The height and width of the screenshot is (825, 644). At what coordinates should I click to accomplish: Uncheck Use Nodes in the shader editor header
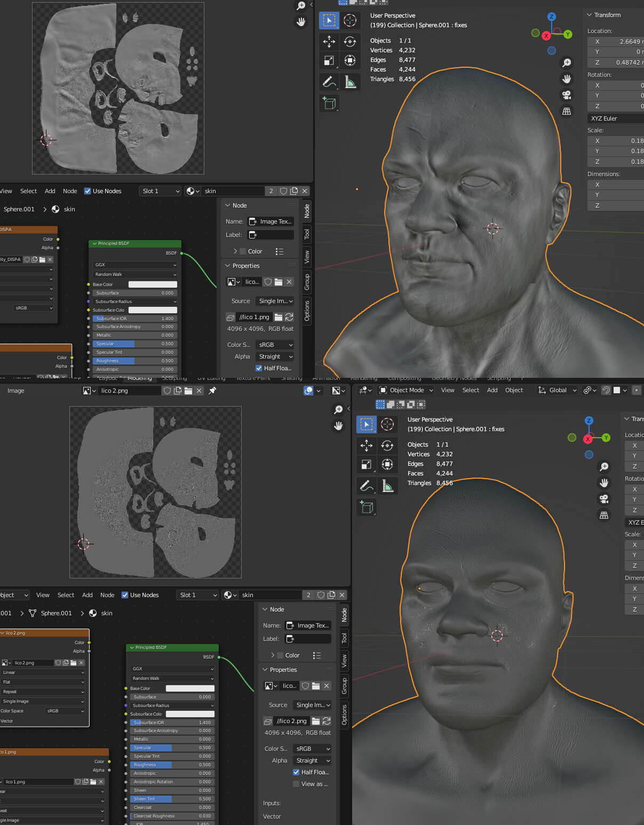tap(87, 191)
